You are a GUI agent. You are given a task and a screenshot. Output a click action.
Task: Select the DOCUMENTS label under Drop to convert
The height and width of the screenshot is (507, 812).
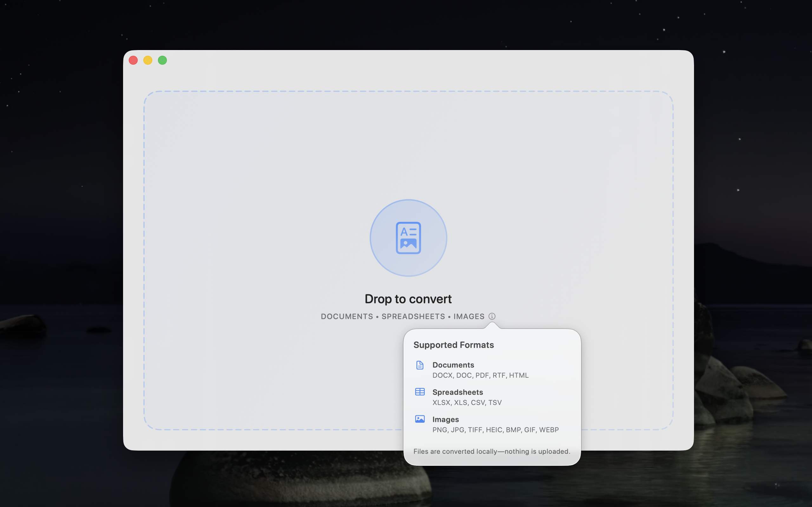click(x=347, y=316)
